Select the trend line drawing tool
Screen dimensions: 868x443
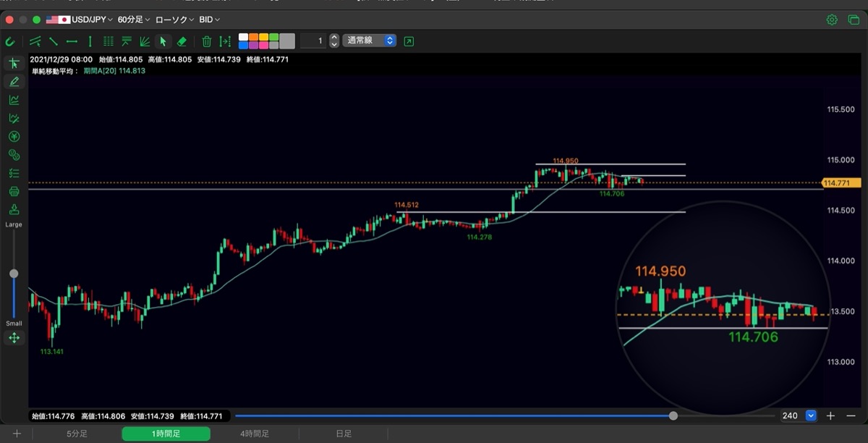click(53, 41)
